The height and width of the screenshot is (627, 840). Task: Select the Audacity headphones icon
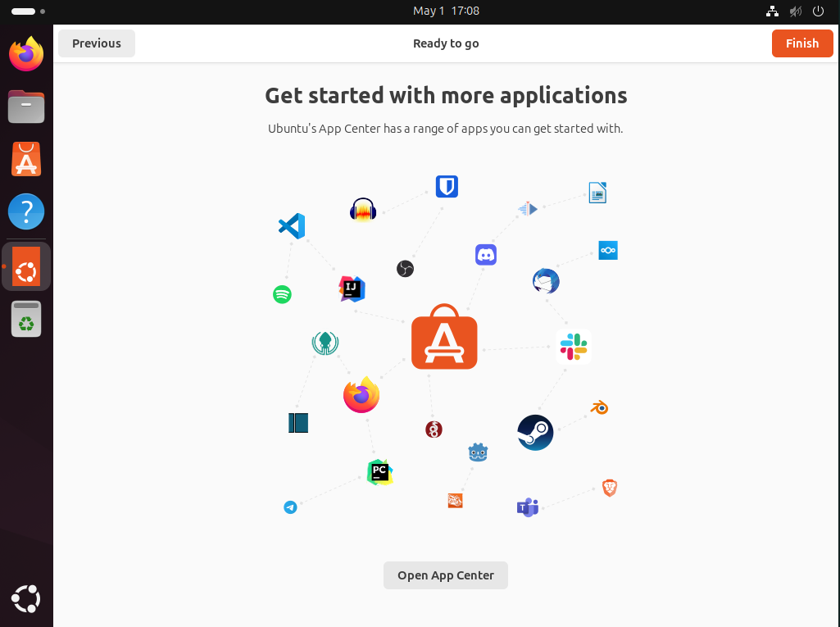(x=362, y=211)
